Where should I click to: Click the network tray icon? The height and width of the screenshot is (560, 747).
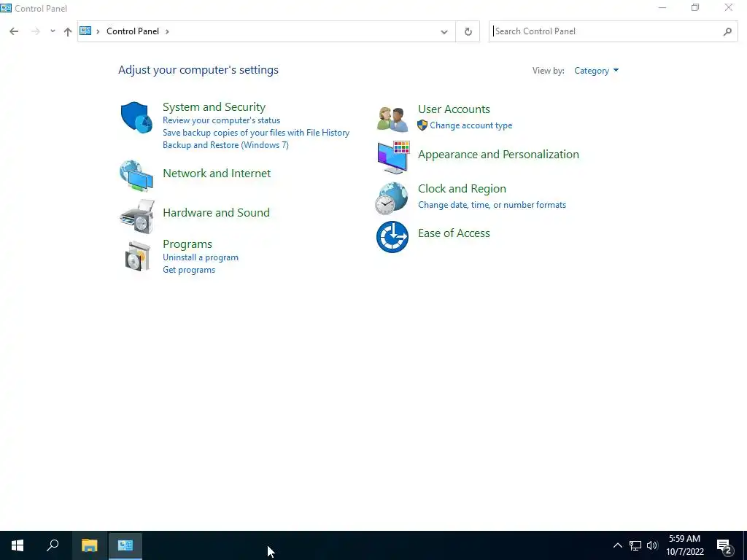[635, 545]
